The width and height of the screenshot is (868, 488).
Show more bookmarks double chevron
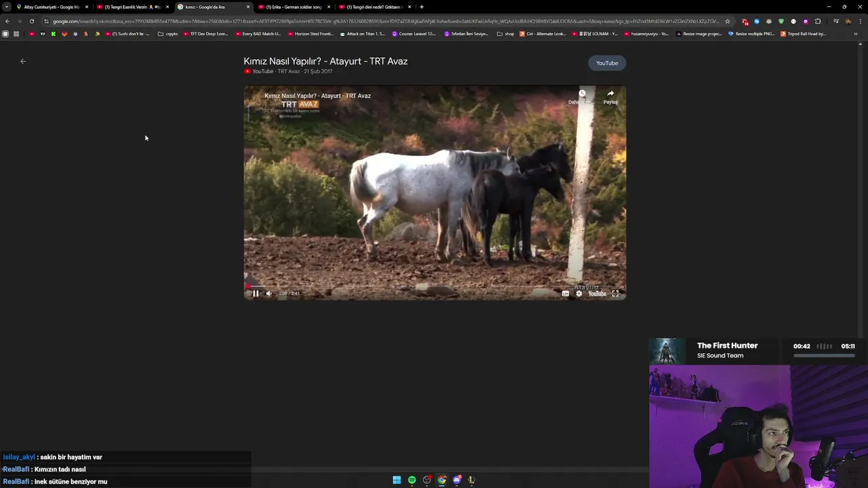tap(855, 33)
